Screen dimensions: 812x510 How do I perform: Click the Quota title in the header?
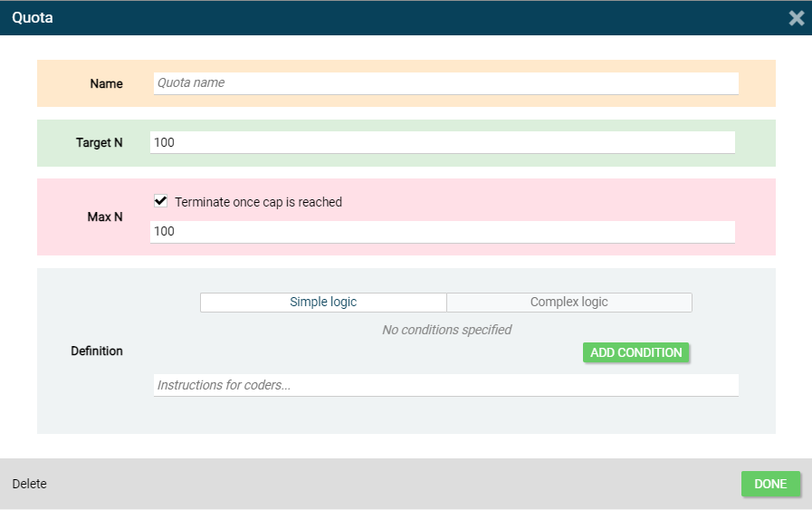[x=33, y=18]
